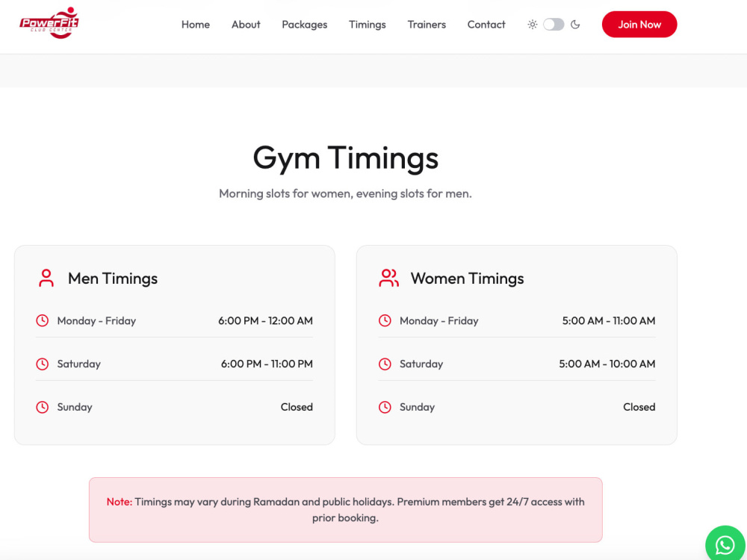Click the Women Timings card title
The height and width of the screenshot is (560, 747).
(x=468, y=279)
